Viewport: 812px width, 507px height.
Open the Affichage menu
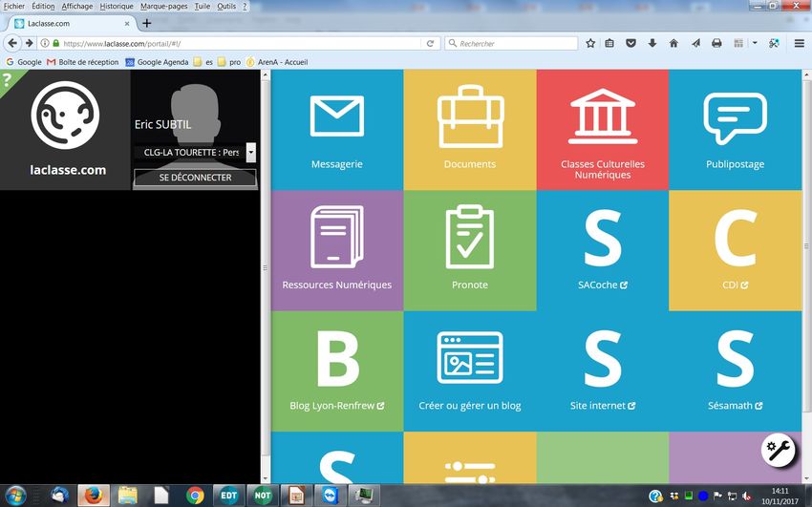click(x=77, y=7)
